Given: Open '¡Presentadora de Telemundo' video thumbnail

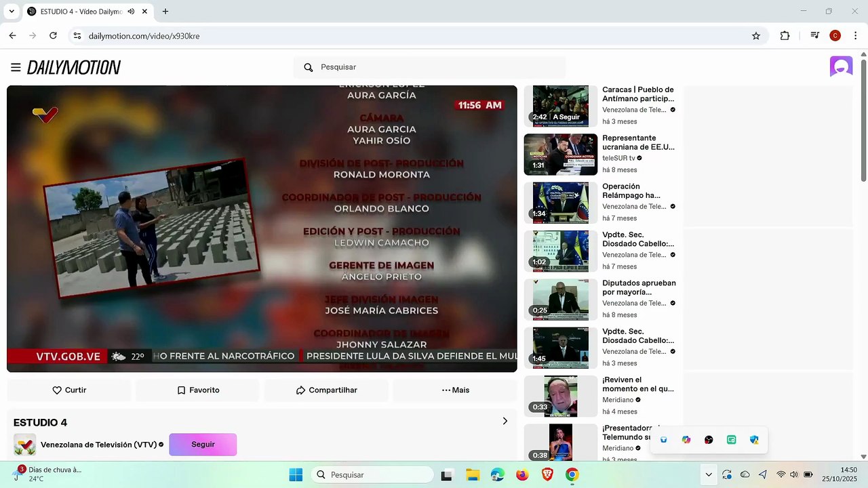Looking at the screenshot, I should click(x=561, y=443).
